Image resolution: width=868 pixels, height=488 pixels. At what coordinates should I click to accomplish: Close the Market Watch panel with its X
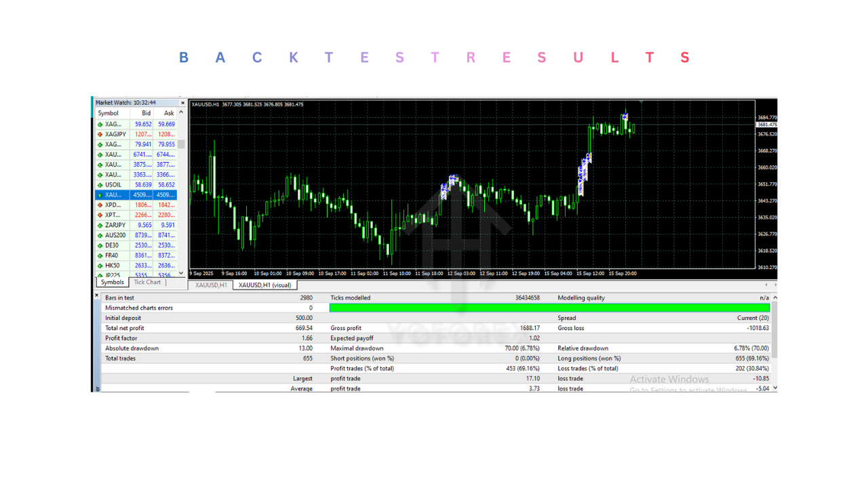[182, 103]
